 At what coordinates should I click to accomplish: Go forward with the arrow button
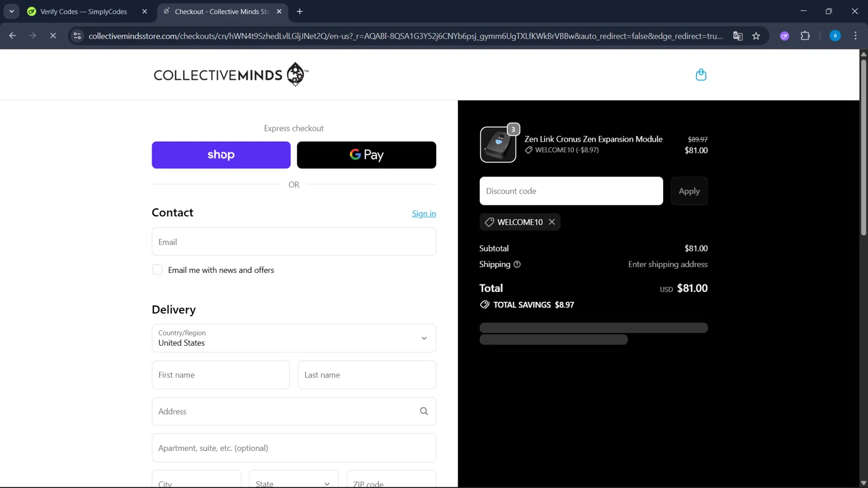point(32,36)
